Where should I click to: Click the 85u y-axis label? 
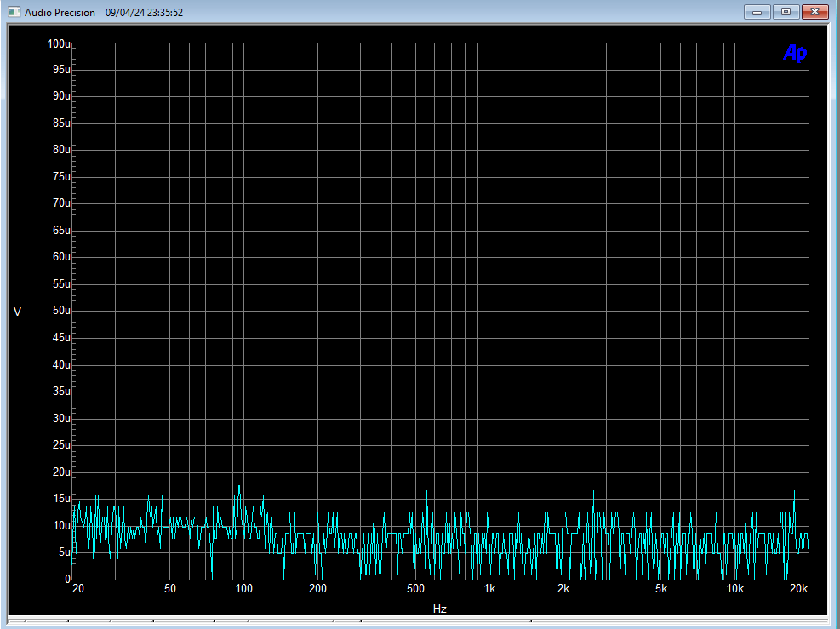61,123
